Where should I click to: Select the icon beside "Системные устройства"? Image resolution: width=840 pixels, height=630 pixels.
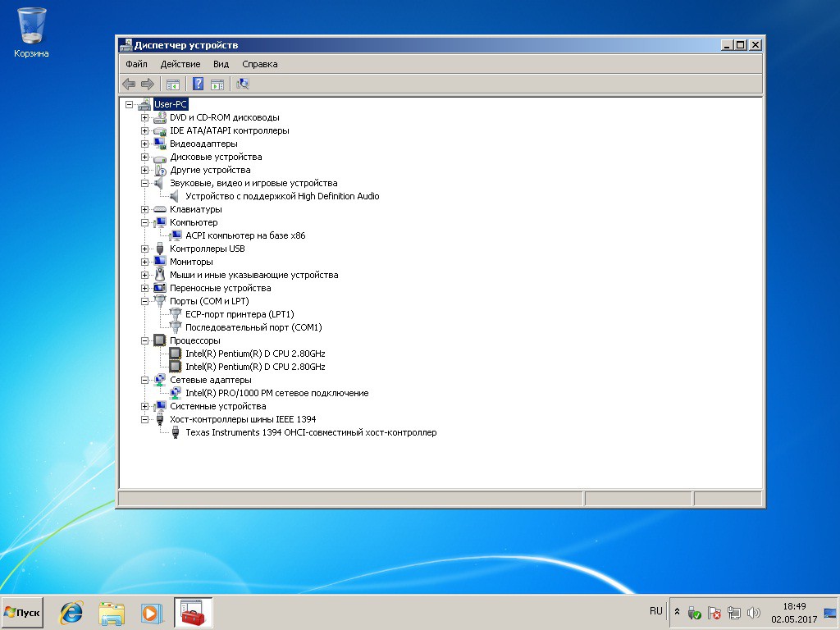(x=160, y=406)
